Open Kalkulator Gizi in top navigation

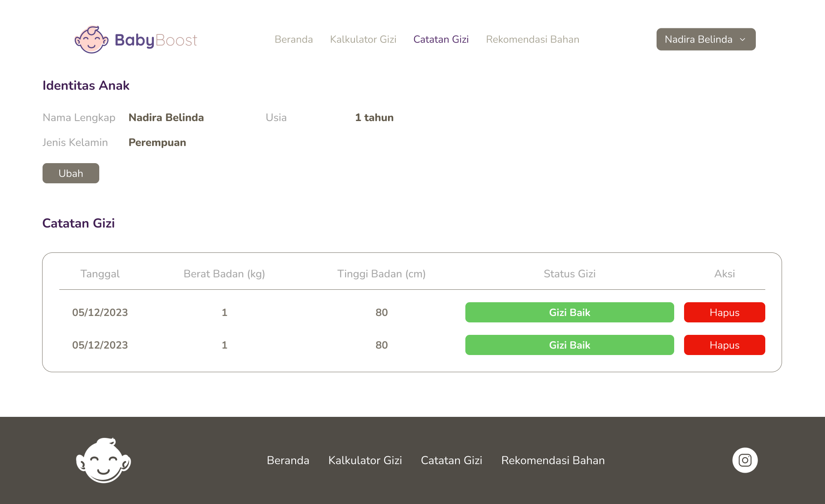363,39
